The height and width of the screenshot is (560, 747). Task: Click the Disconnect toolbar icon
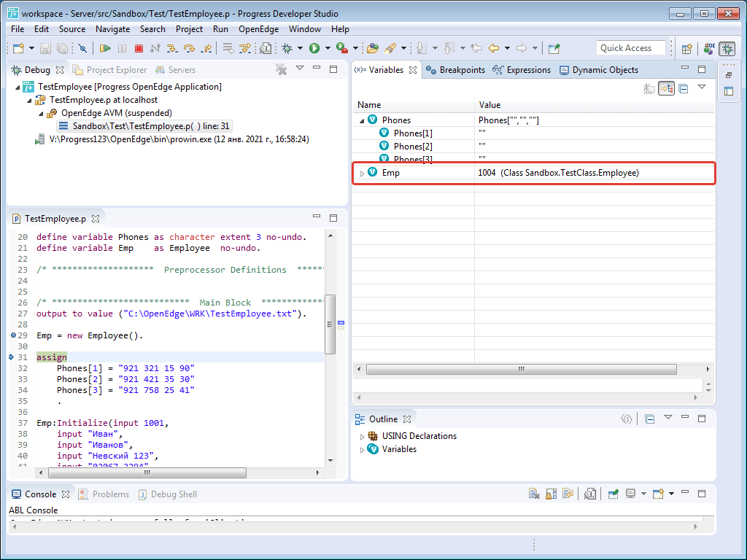(155, 48)
